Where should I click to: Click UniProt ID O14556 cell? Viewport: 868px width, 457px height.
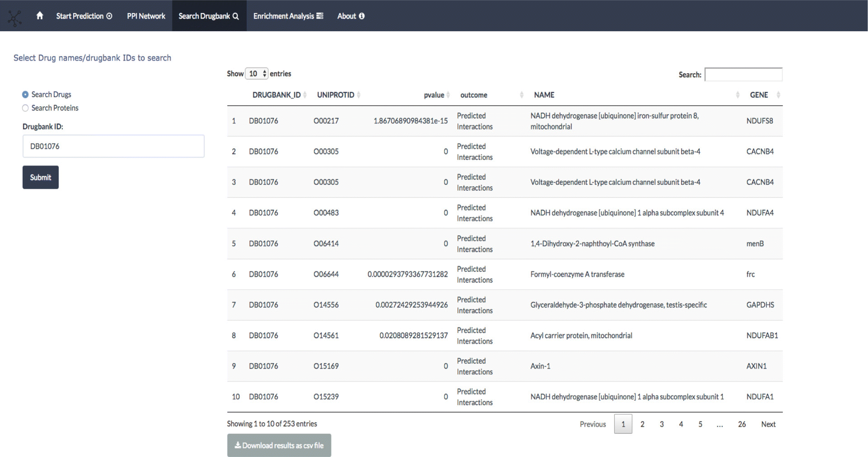click(326, 305)
